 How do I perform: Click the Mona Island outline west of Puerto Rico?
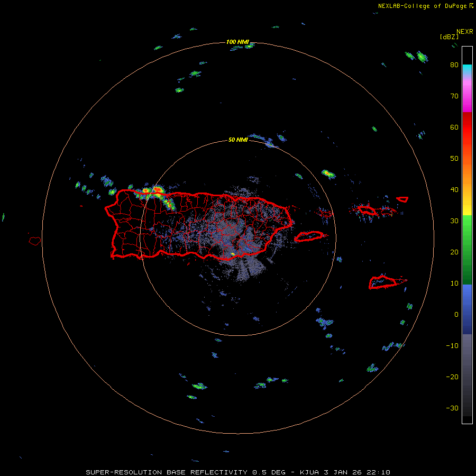[35, 241]
